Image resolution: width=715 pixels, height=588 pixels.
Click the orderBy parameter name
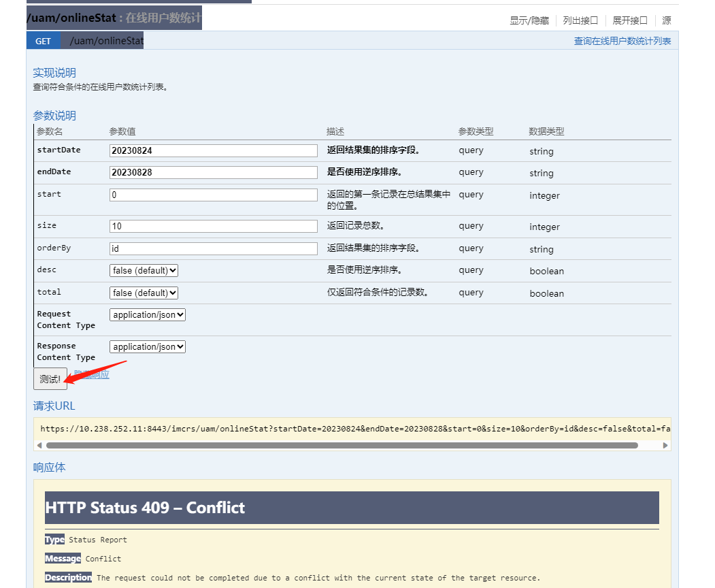[54, 248]
